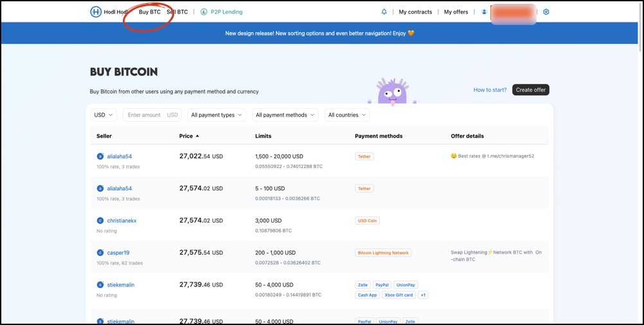Open My contracts

[415, 12]
